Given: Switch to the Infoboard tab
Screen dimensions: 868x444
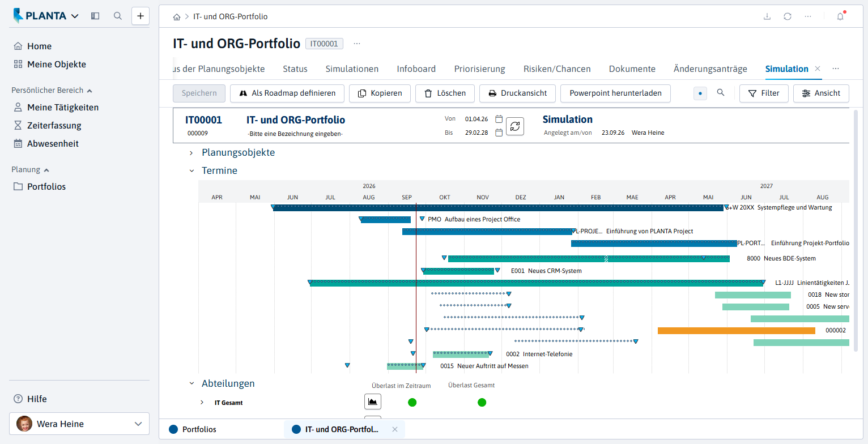Looking at the screenshot, I should tap(416, 69).
